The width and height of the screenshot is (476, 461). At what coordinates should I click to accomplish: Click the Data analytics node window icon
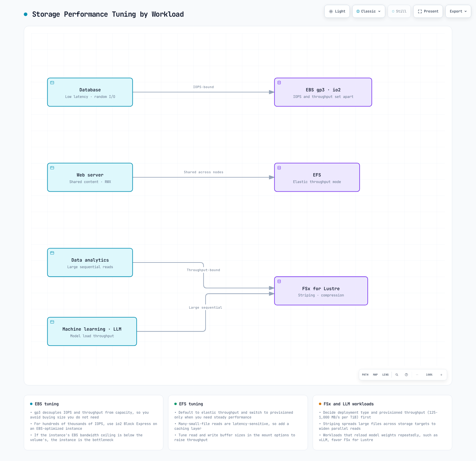(x=52, y=253)
